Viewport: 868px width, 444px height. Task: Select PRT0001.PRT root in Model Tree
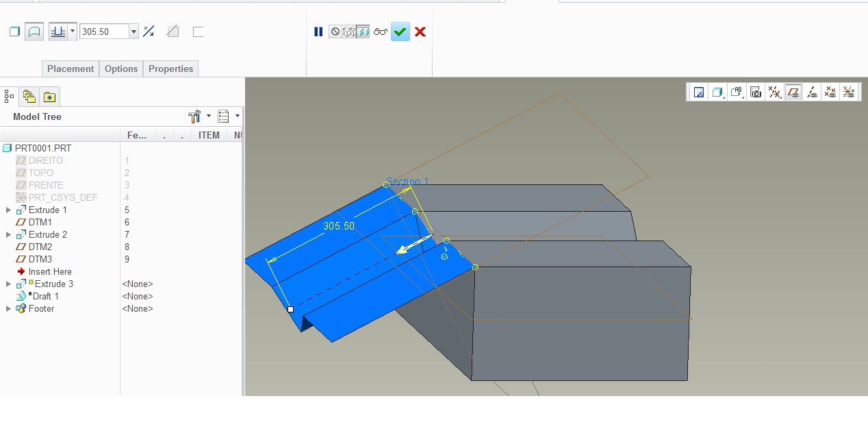pyautogui.click(x=37, y=148)
